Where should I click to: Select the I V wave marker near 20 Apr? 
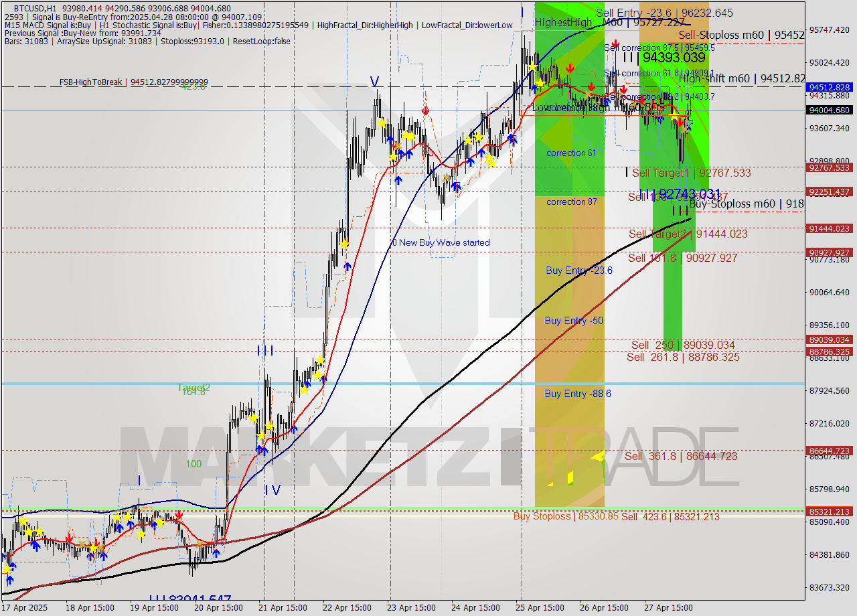pyautogui.click(x=271, y=490)
